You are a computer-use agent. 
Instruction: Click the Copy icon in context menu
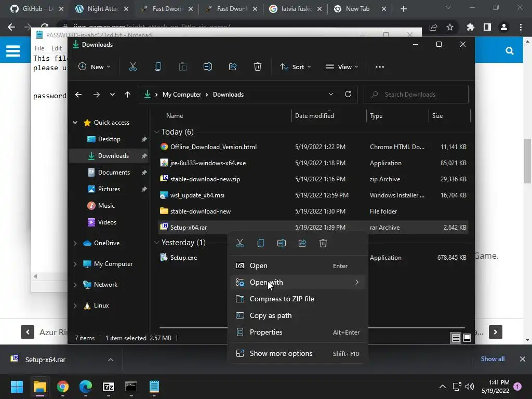[x=261, y=243]
